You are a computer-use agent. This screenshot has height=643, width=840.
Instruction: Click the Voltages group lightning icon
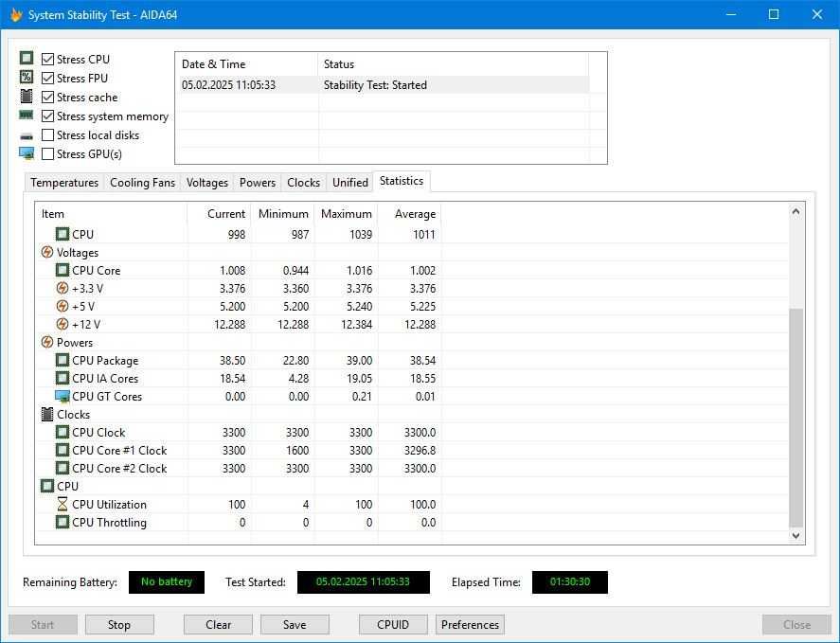(x=47, y=253)
